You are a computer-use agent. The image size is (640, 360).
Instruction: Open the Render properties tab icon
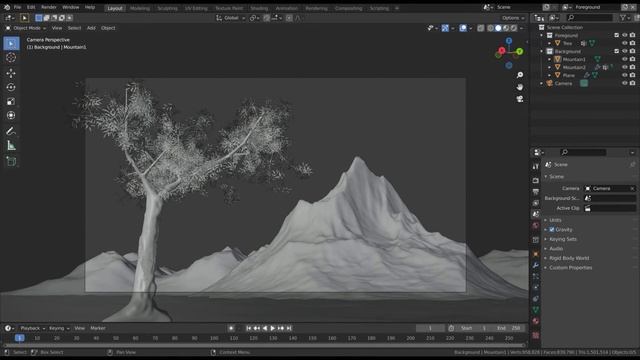pyautogui.click(x=536, y=180)
